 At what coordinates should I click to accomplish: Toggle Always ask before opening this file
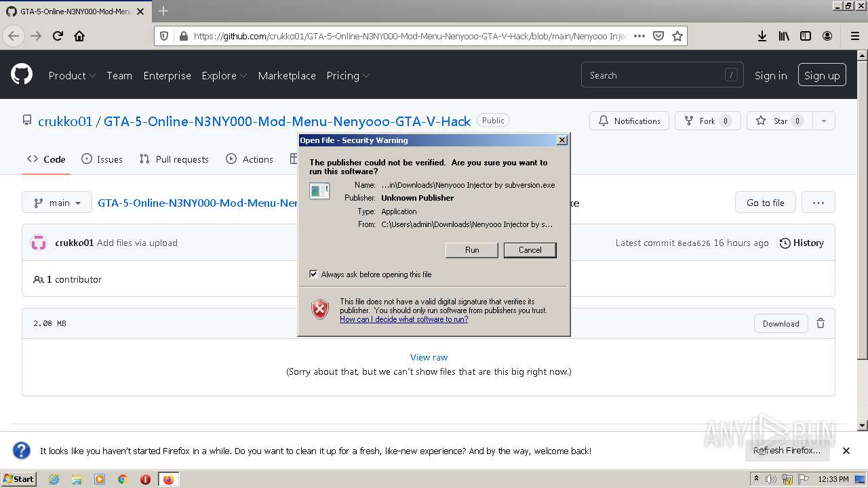click(313, 274)
